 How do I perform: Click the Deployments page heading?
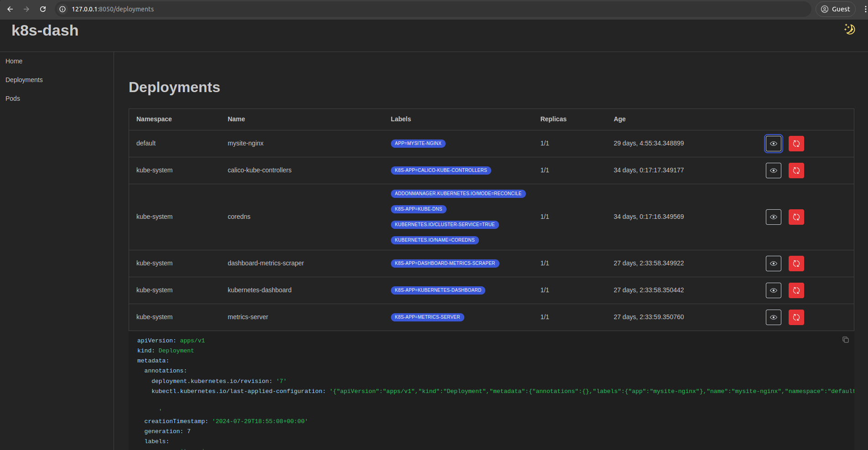click(x=174, y=87)
